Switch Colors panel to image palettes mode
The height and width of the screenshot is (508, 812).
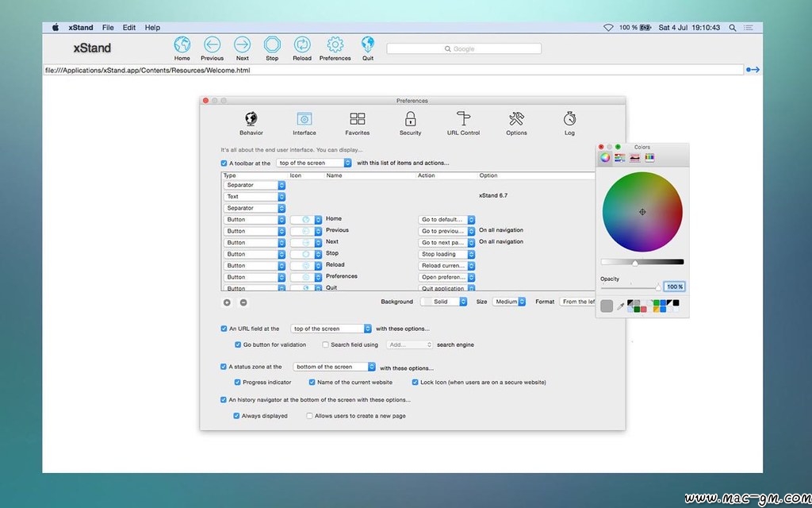pyautogui.click(x=635, y=158)
